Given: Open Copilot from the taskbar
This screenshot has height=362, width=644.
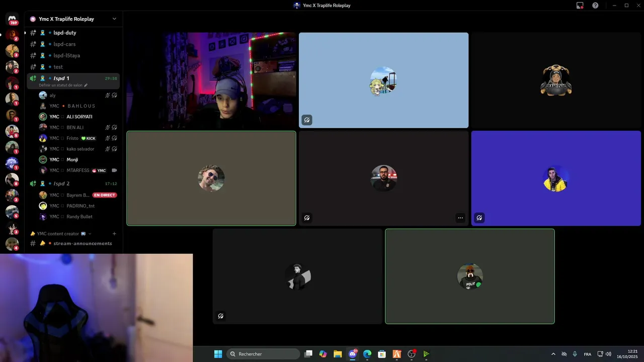Looking at the screenshot, I should pyautogui.click(x=323, y=354).
